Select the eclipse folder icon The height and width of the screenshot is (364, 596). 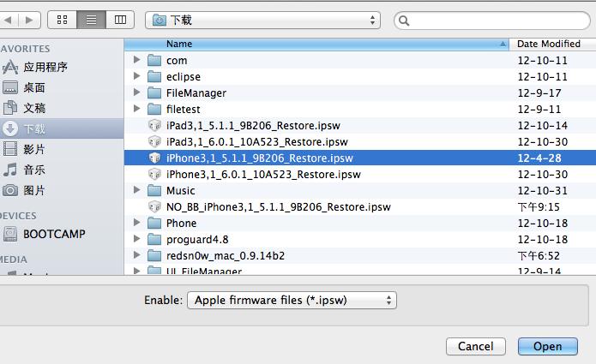click(154, 77)
